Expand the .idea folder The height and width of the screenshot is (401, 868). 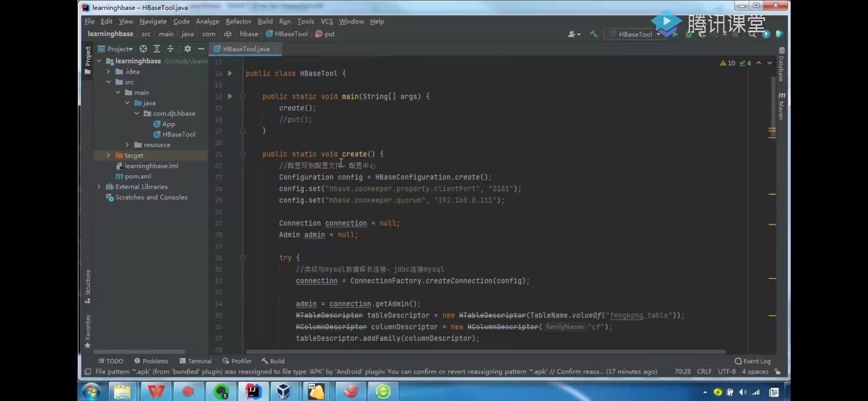tap(108, 72)
